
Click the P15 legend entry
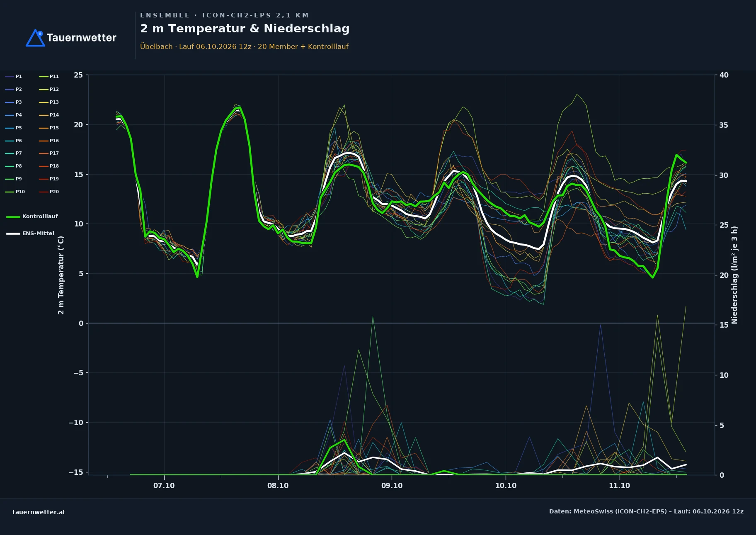coord(49,128)
